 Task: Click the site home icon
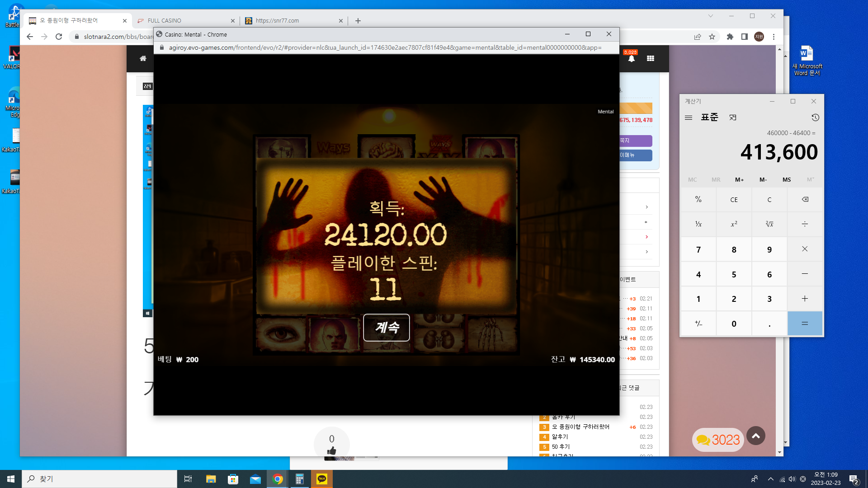pos(143,58)
